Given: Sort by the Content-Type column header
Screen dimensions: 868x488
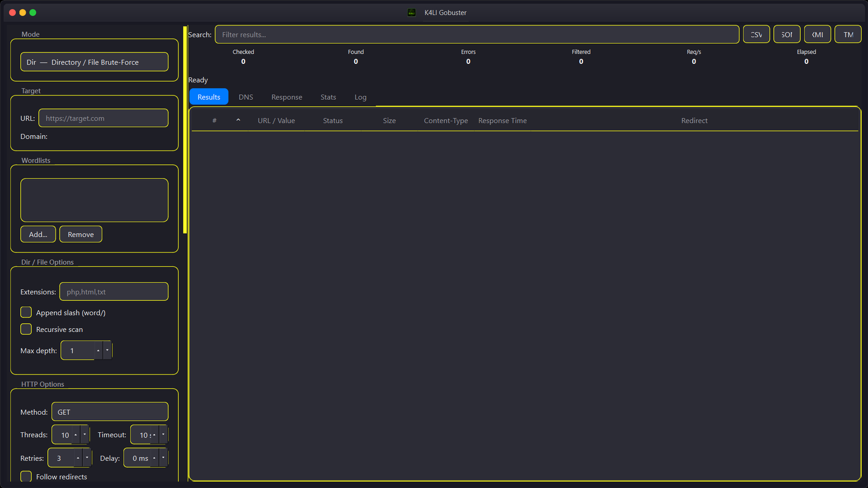Looking at the screenshot, I should (x=446, y=120).
